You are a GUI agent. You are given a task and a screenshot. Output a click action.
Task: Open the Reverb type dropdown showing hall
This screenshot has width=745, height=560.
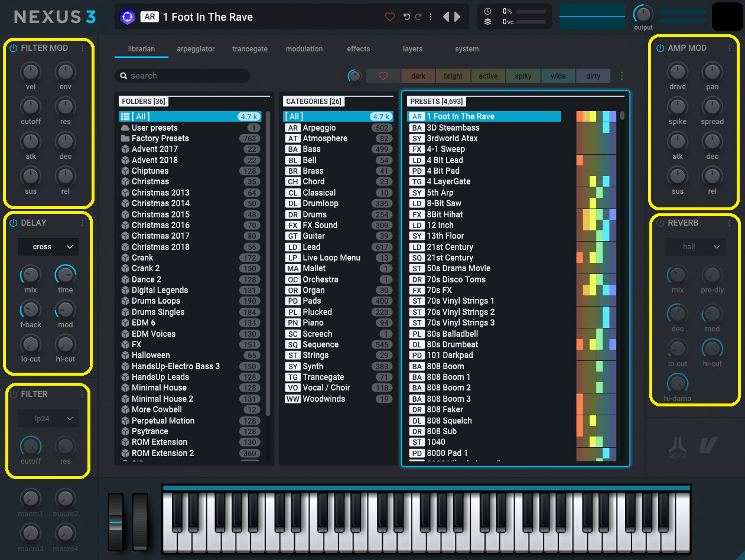[695, 247]
